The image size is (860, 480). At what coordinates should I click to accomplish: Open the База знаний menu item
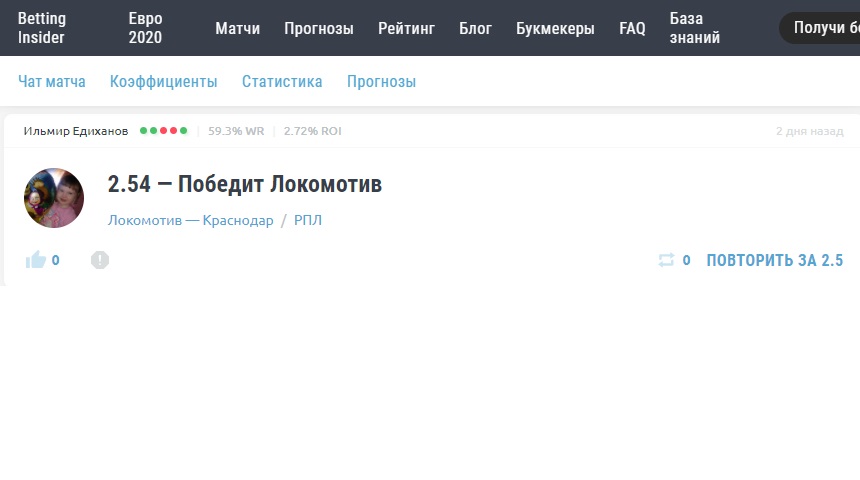tap(695, 28)
